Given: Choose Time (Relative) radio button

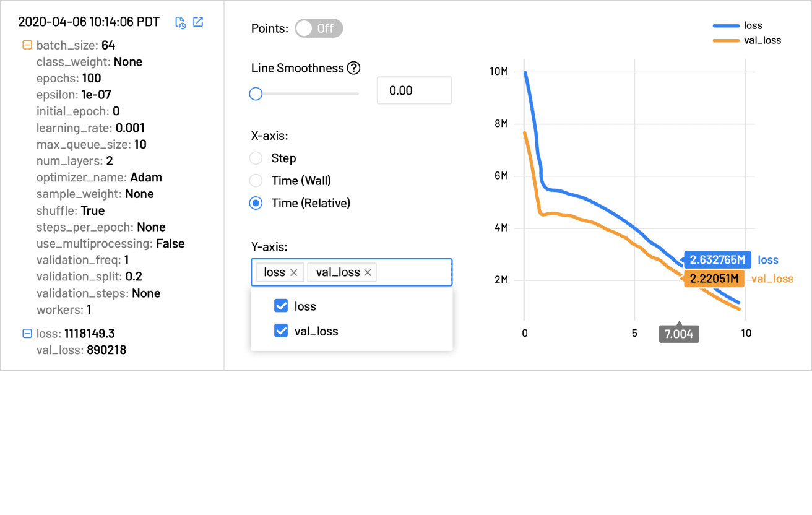Looking at the screenshot, I should click(x=256, y=203).
